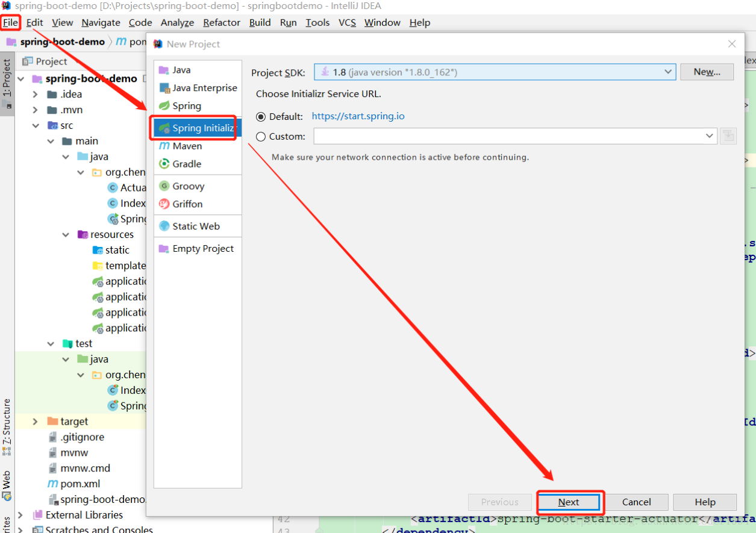This screenshot has width=756, height=533.
Task: Collapse the src folder node
Action: point(36,125)
